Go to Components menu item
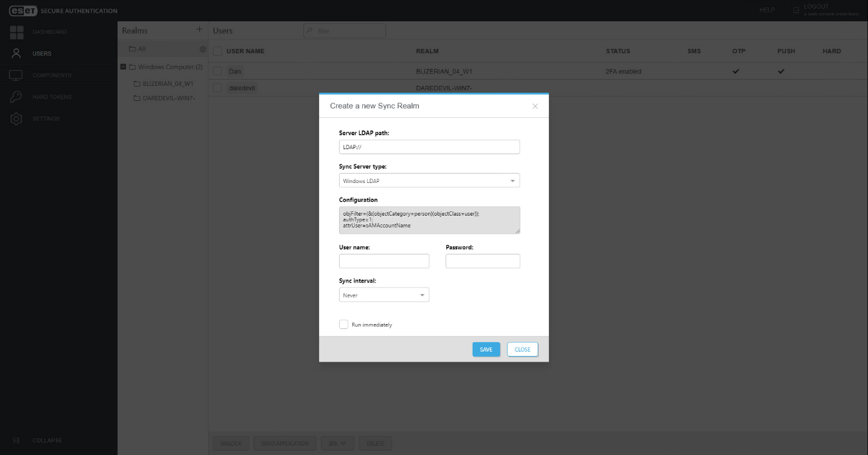Image resolution: width=868 pixels, height=455 pixels. tap(52, 75)
